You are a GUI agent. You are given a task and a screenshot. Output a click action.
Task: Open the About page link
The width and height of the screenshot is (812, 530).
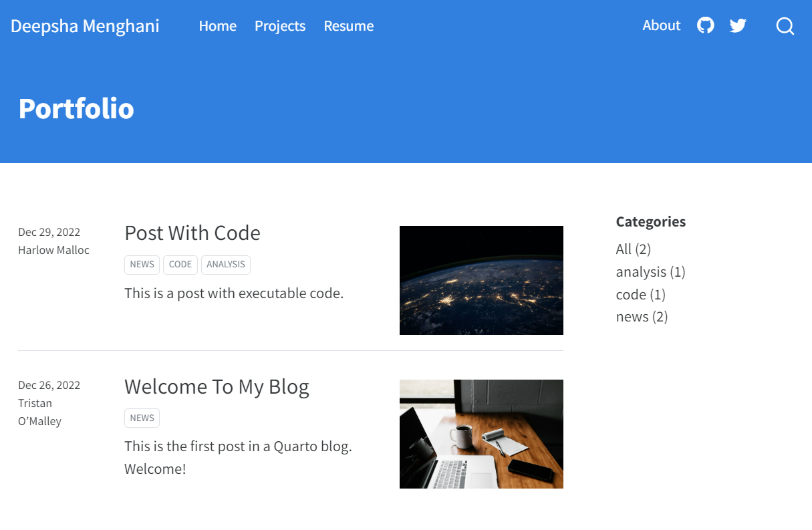(661, 25)
